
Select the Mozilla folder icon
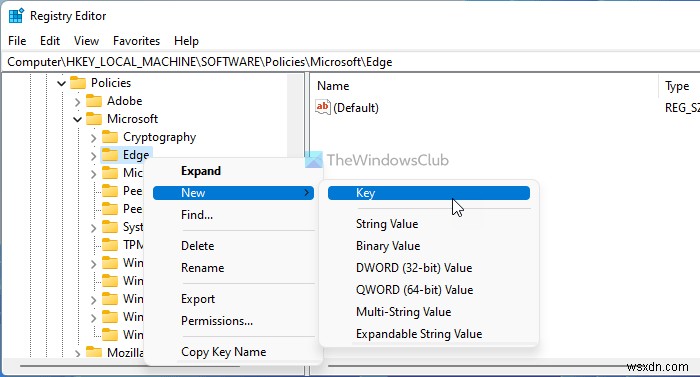pos(94,352)
